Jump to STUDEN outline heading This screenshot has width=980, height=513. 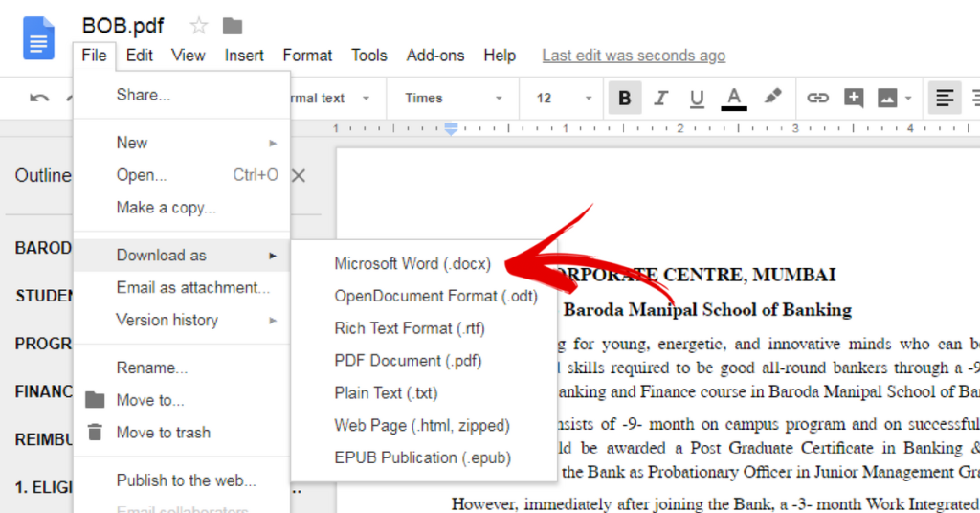(x=43, y=296)
